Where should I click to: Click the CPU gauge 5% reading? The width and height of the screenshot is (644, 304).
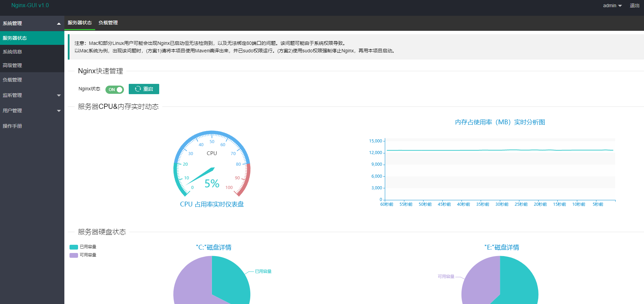[x=212, y=184]
